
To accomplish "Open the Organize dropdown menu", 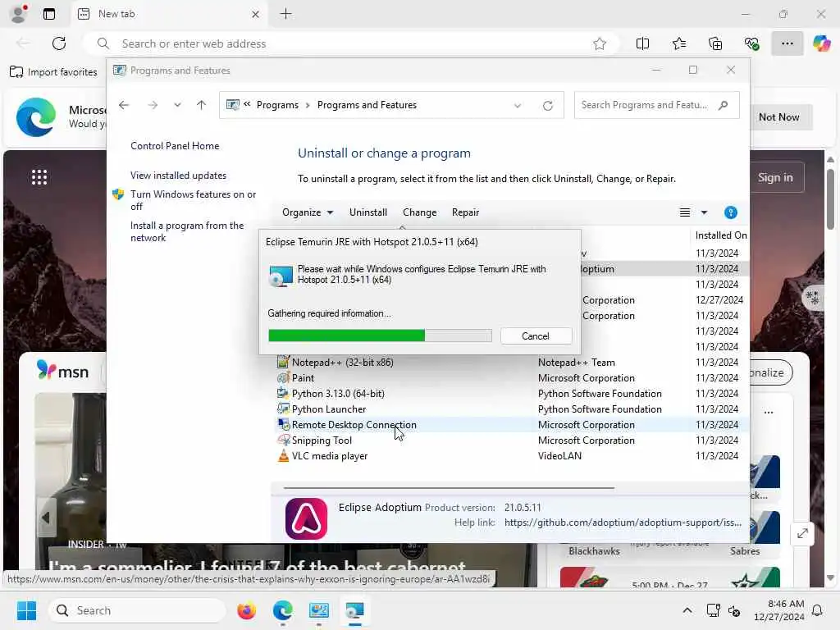I will [x=308, y=212].
